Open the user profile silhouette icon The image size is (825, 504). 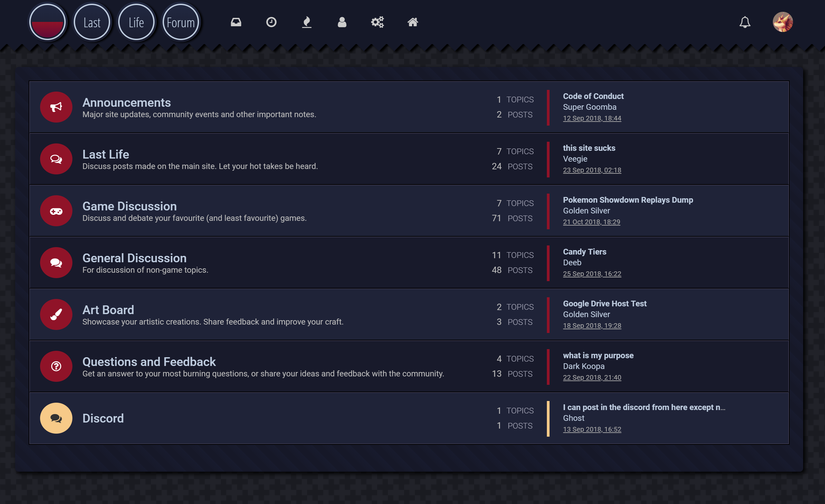342,22
